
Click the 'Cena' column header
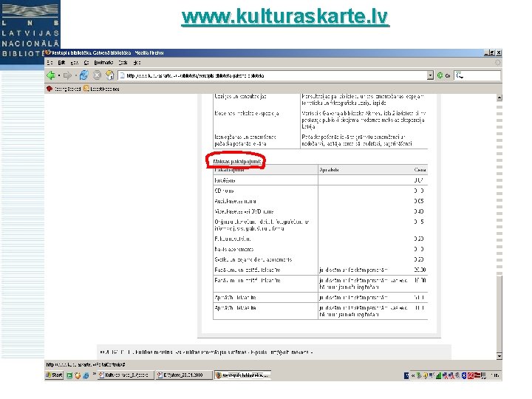click(420, 170)
